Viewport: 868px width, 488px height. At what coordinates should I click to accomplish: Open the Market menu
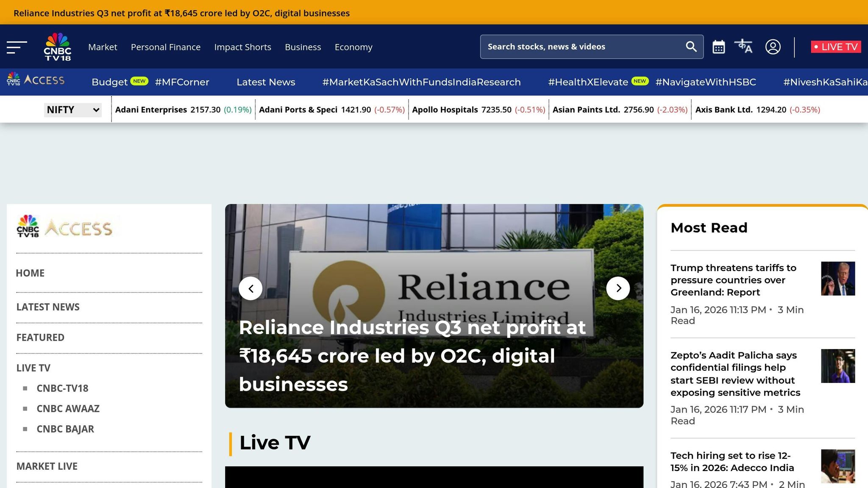coord(103,47)
